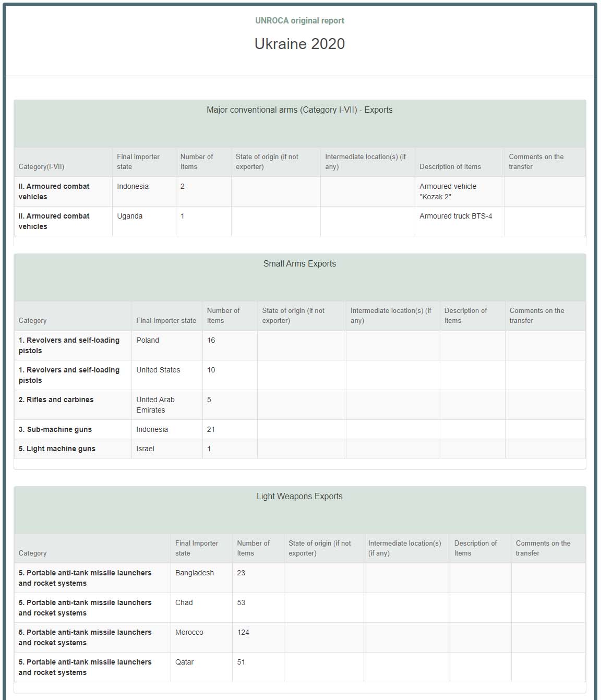Click the UNROCA original report heading
The image size is (601, 700).
coord(299,21)
